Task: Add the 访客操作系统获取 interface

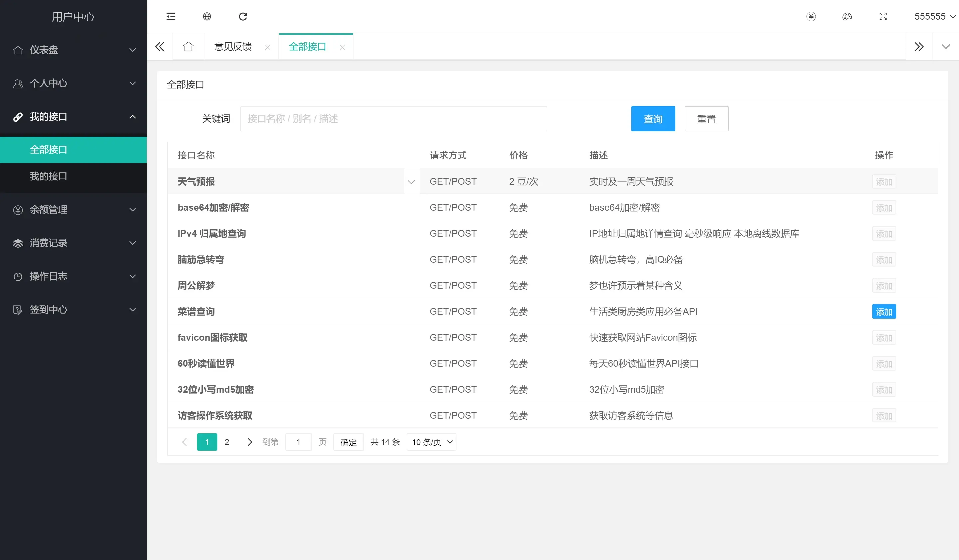Action: (884, 416)
